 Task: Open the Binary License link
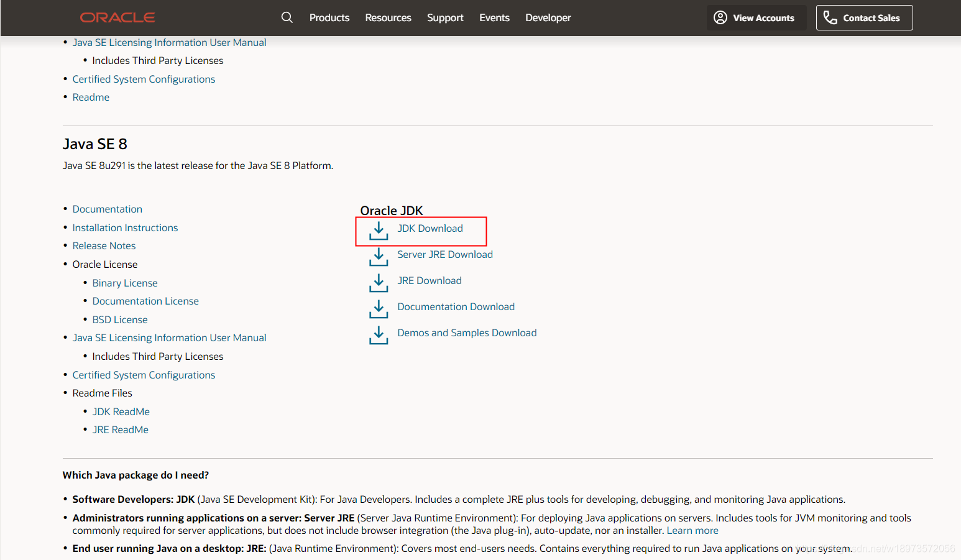(125, 283)
